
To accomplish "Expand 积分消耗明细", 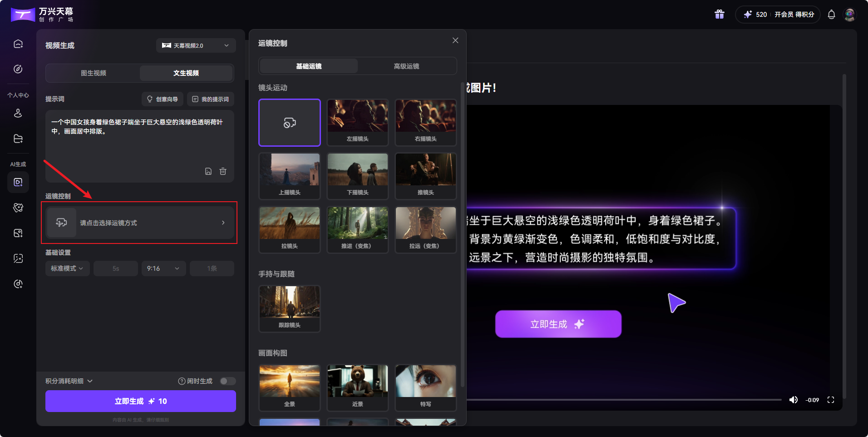I will click(69, 381).
